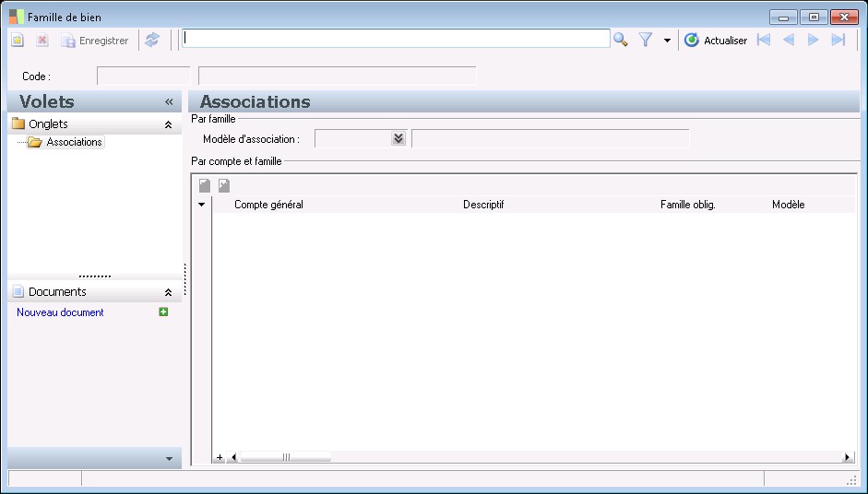Click the horizontal scrollbar right arrow
Screen dimensions: 868x494
(847, 457)
